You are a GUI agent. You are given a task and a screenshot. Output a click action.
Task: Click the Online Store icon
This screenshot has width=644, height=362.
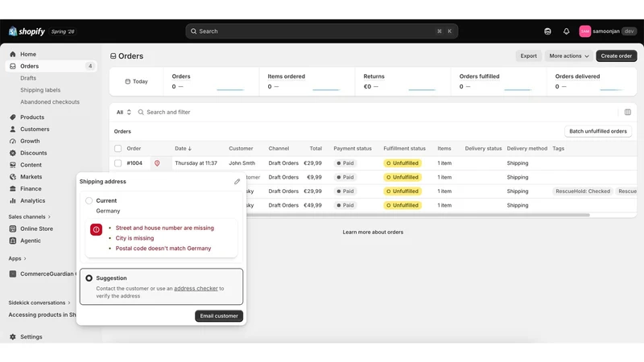coord(13,228)
